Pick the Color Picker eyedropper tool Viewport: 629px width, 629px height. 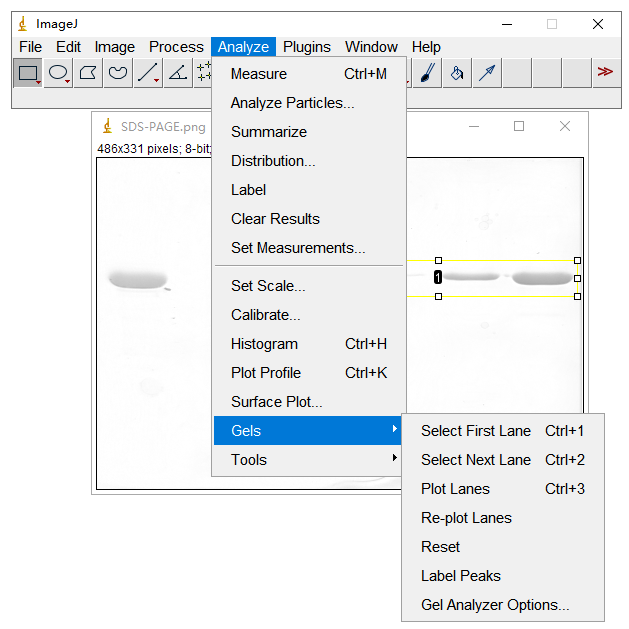pyautogui.click(x=486, y=72)
